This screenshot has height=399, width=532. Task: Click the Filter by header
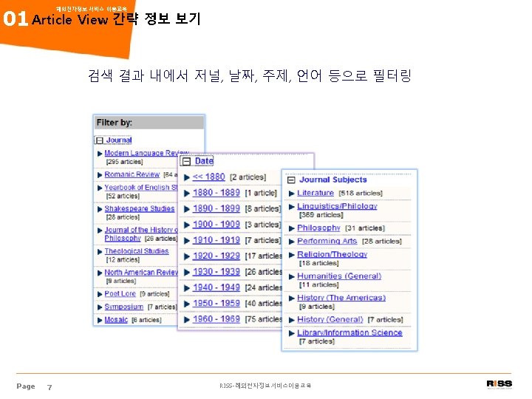(x=149, y=123)
